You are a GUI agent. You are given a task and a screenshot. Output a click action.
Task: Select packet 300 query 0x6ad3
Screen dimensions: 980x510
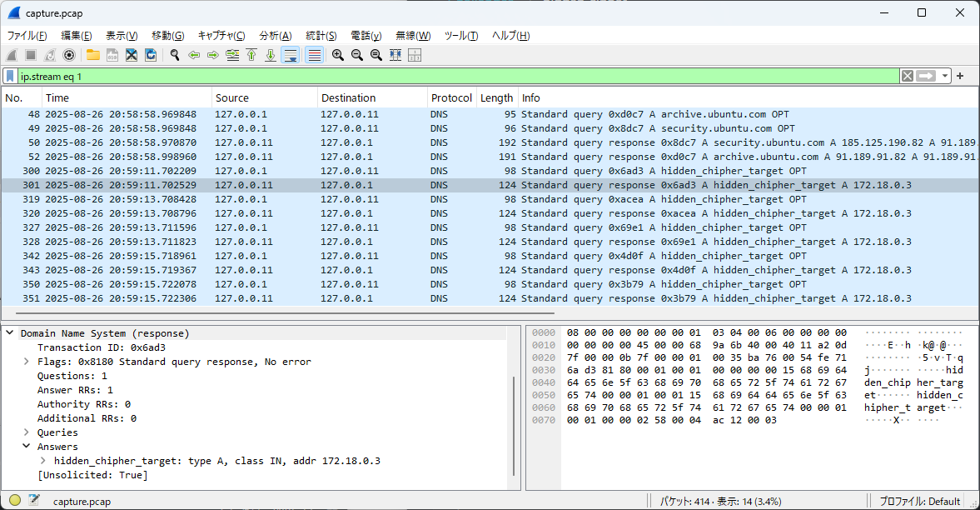click(x=490, y=171)
